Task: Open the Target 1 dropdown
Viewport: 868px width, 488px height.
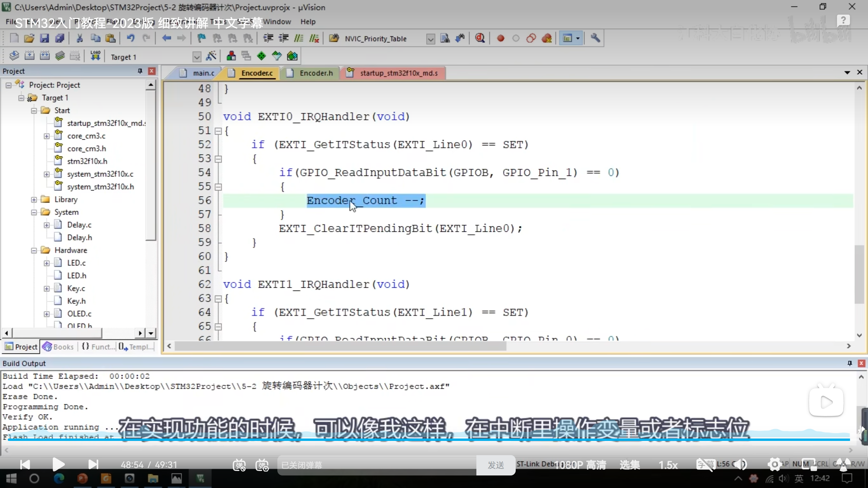Action: [x=197, y=57]
